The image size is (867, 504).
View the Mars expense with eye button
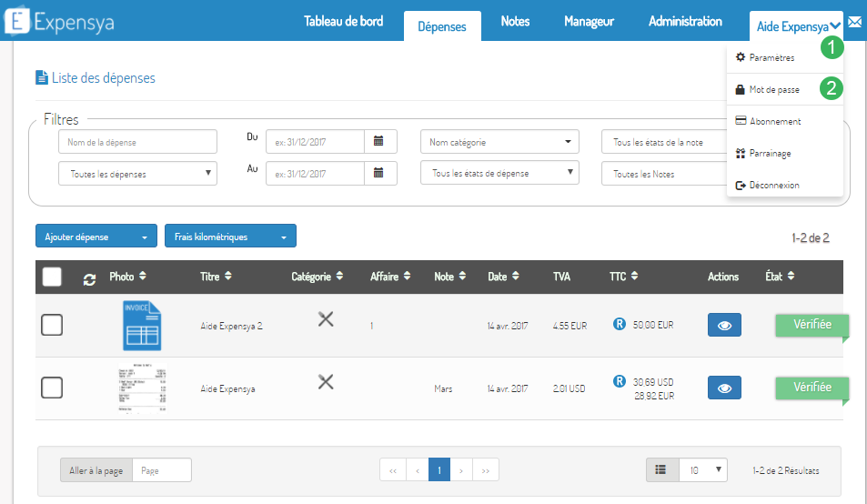[724, 388]
